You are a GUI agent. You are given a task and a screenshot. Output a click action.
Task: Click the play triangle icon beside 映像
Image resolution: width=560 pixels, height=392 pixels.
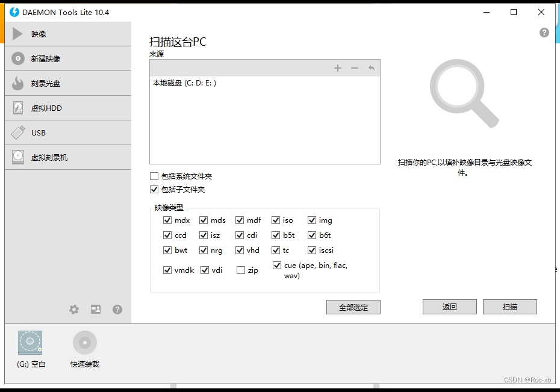[x=17, y=34]
